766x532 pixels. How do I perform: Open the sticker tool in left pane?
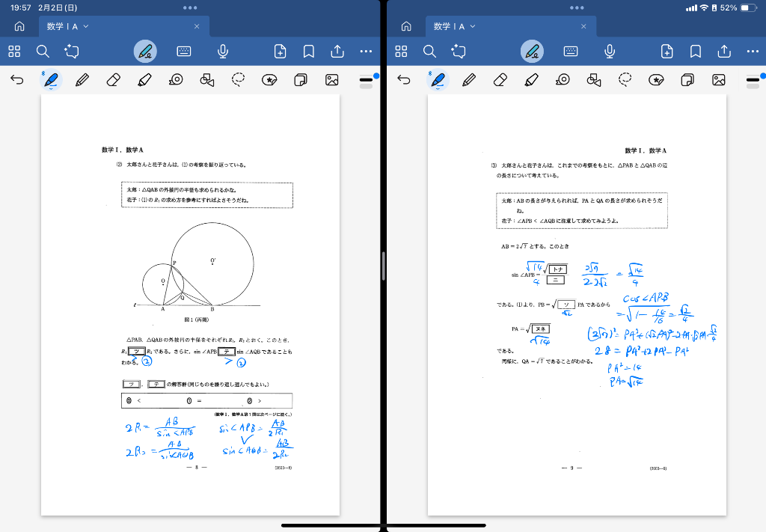click(x=270, y=79)
